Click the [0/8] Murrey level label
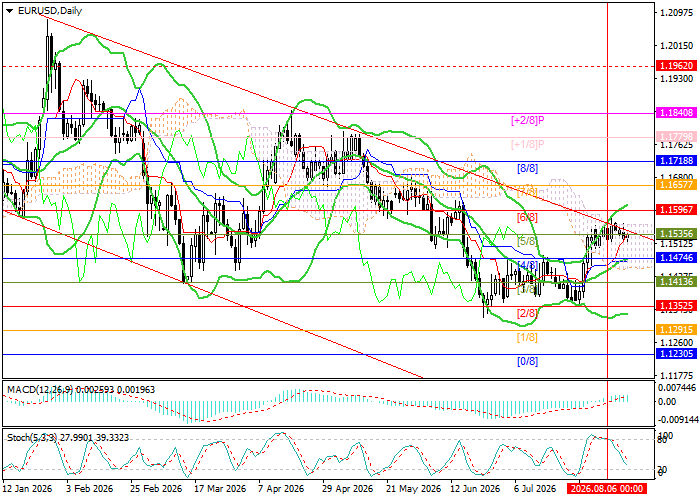700x500 pixels. 527,362
